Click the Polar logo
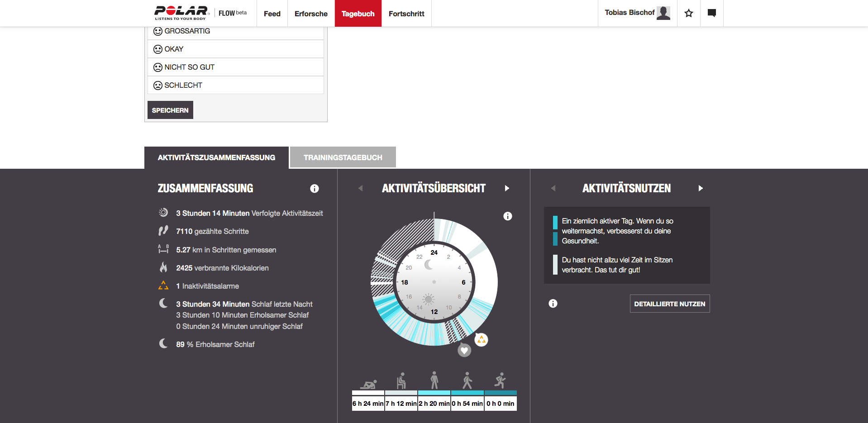This screenshot has width=868, height=423. (181, 13)
